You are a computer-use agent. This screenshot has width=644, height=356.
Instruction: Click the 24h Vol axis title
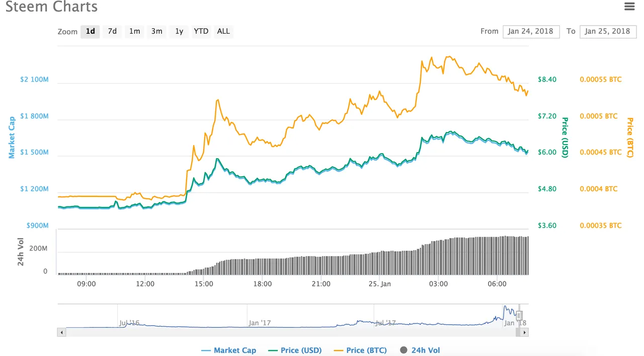coord(21,252)
